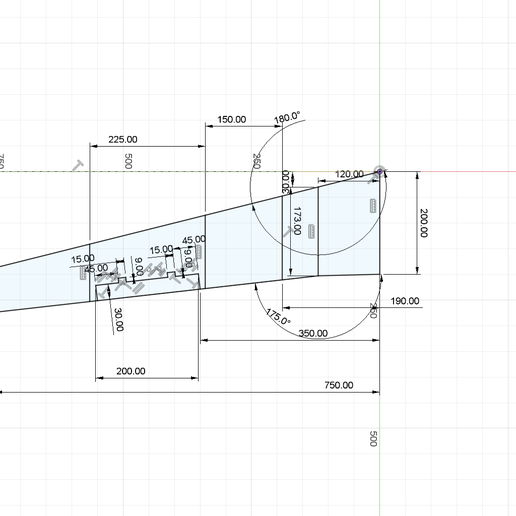This screenshot has height=516, width=516.
Task: Click the 180.0° angle dimension
Action: 287,118
